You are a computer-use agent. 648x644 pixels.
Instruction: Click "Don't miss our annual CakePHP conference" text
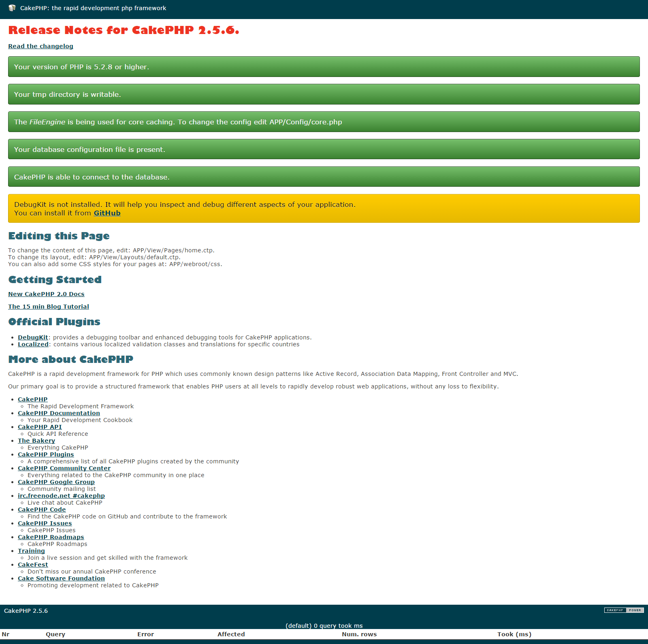click(x=92, y=571)
